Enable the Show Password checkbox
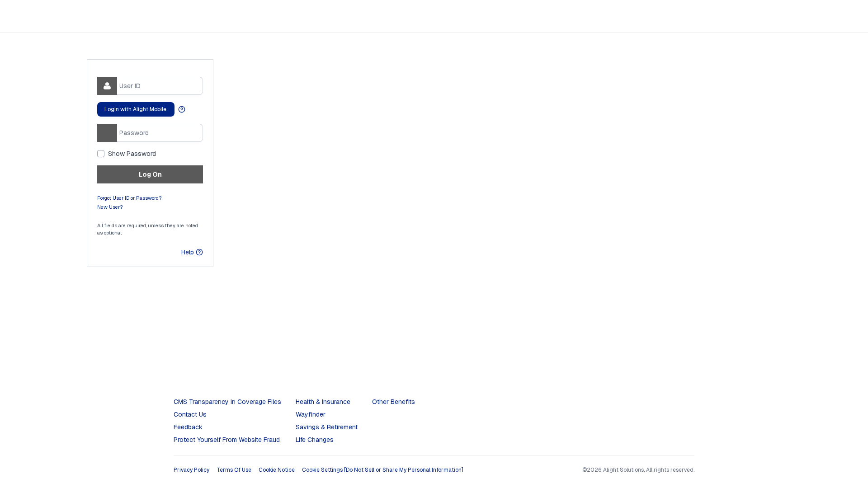Screen dimensions: 868x488 tap(101, 154)
